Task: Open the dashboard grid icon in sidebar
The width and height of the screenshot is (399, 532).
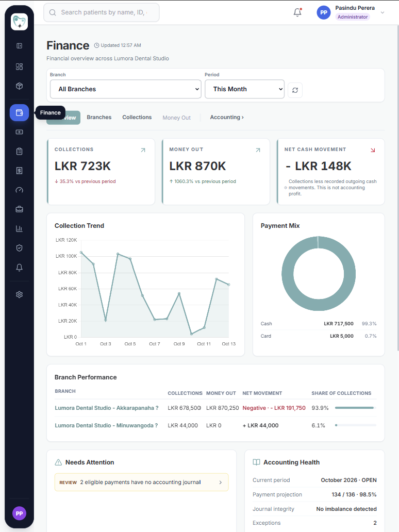Action: coord(20,66)
